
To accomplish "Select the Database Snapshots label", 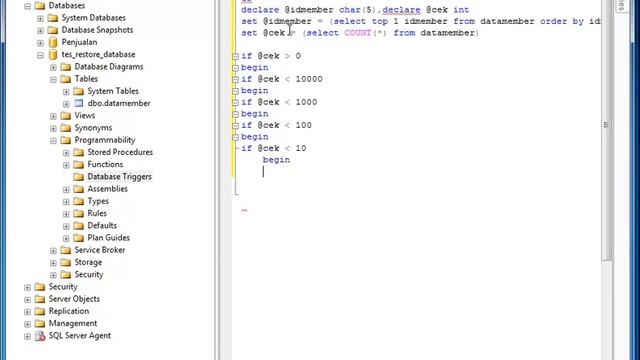I will pyautogui.click(x=97, y=30).
